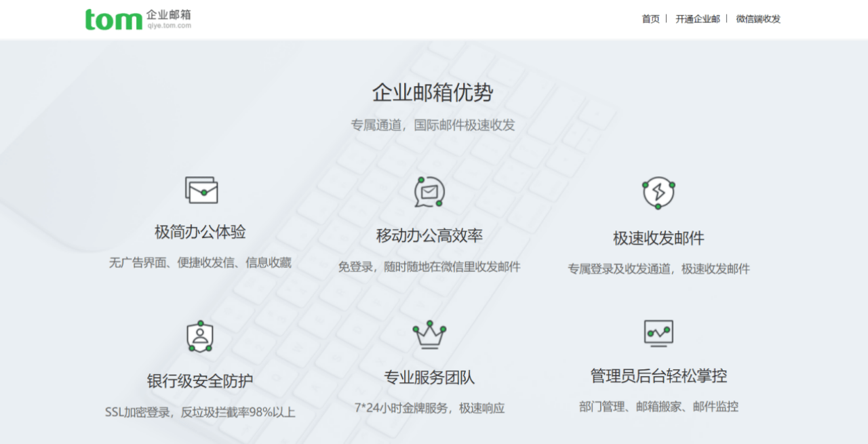The width and height of the screenshot is (868, 444).
Task: Select the 移动办公高效率 heading
Action: pyautogui.click(x=429, y=236)
